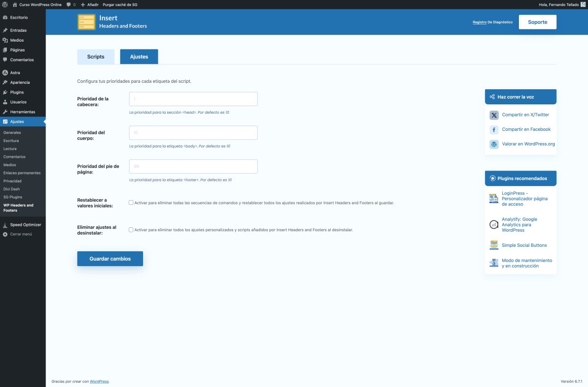
Task: Select the Compartir en Facebook icon
Action: [494, 129]
